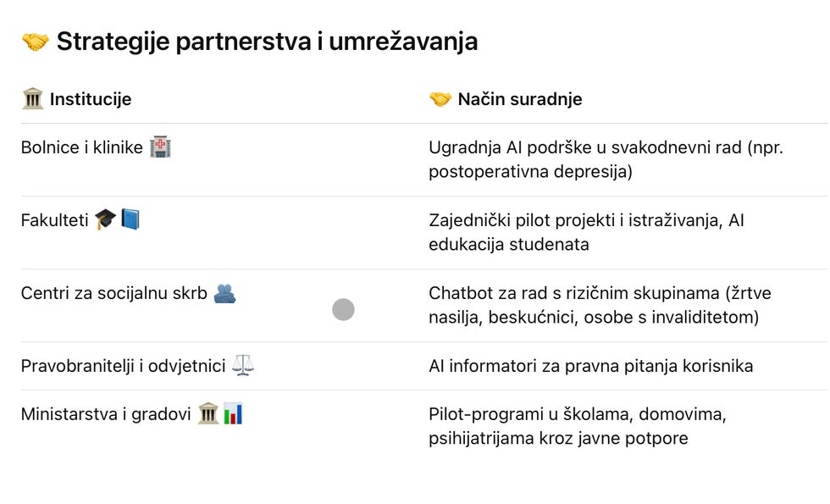Click the Pilot-programi u školama description text
This screenshot has width=830, height=504.
point(578,425)
